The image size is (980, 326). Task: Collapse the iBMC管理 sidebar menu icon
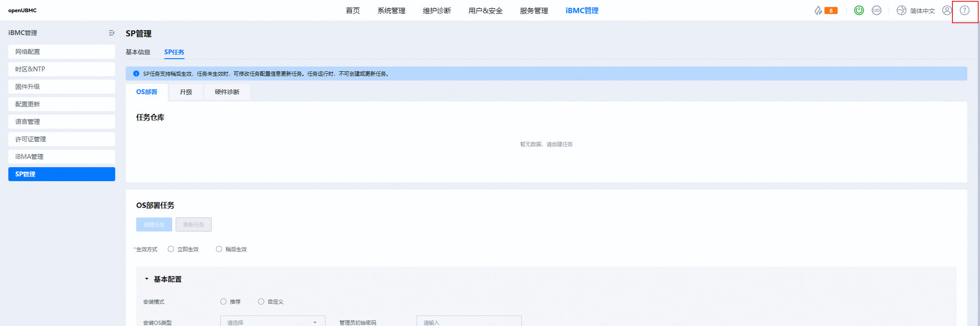(x=111, y=33)
